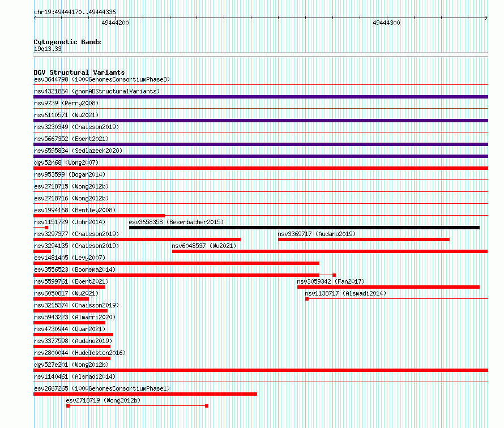This screenshot has height=428, width=504.
Task: Open variant esv1481405 (Levy2007)
Action: click(70, 258)
